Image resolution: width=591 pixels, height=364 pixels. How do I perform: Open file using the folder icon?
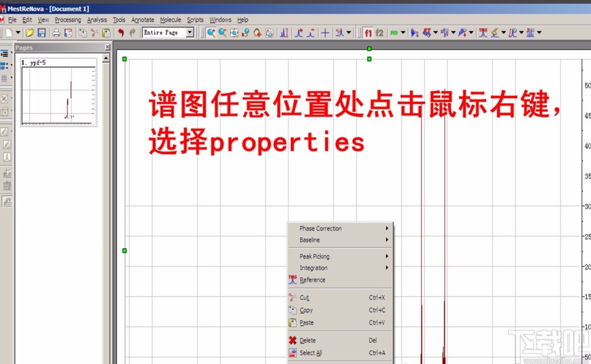click(30, 33)
